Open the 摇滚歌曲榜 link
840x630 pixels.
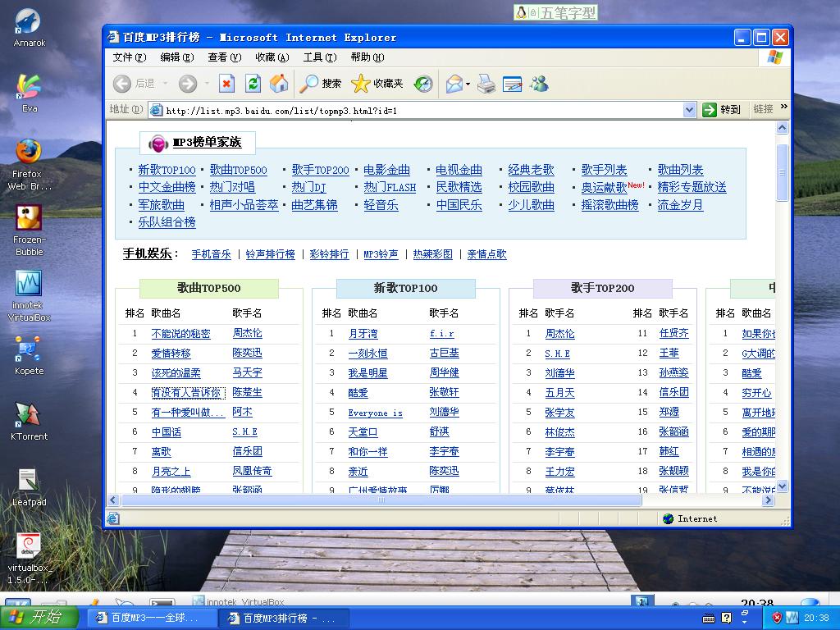pyautogui.click(x=609, y=205)
